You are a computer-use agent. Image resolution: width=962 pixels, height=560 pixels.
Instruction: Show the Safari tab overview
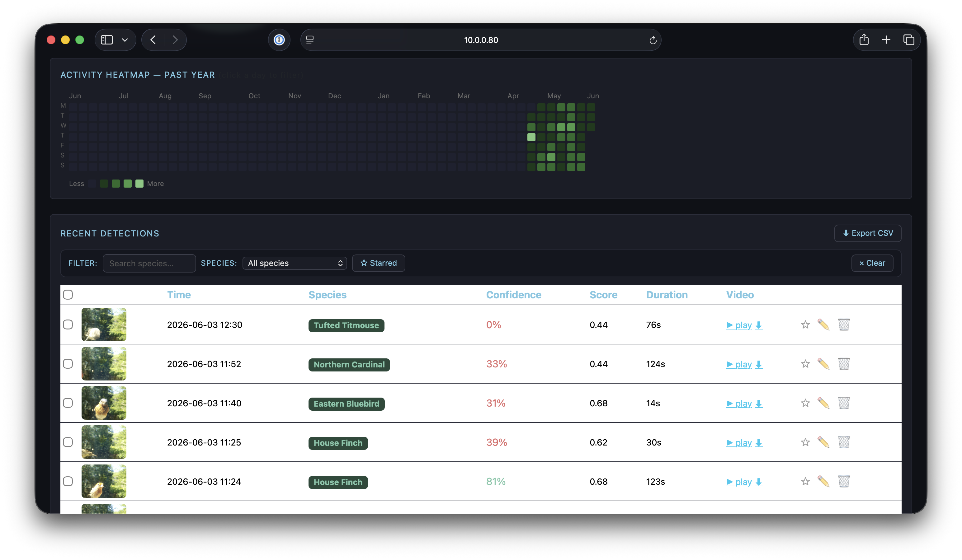909,40
